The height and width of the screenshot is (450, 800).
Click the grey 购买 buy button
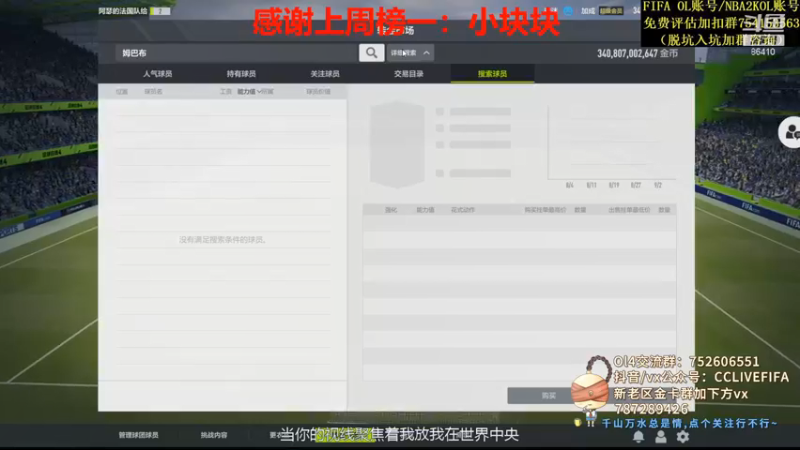[x=548, y=395]
